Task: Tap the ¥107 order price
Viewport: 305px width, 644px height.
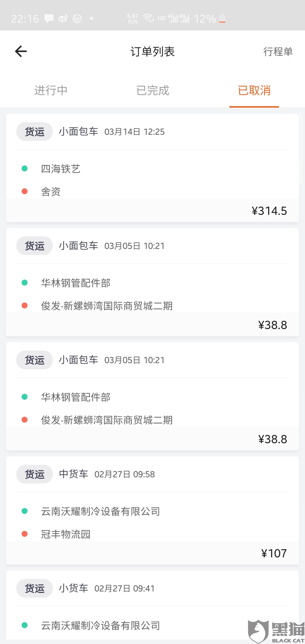Action: pos(274,554)
